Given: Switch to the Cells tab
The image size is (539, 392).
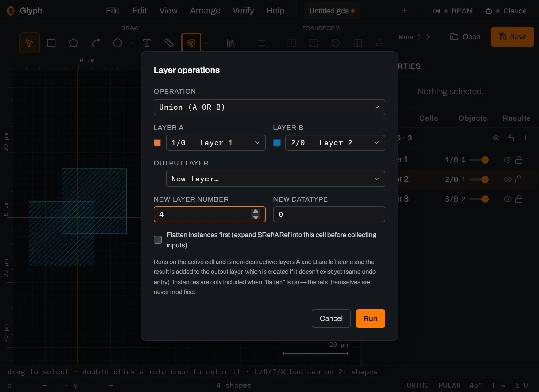Looking at the screenshot, I should [428, 118].
